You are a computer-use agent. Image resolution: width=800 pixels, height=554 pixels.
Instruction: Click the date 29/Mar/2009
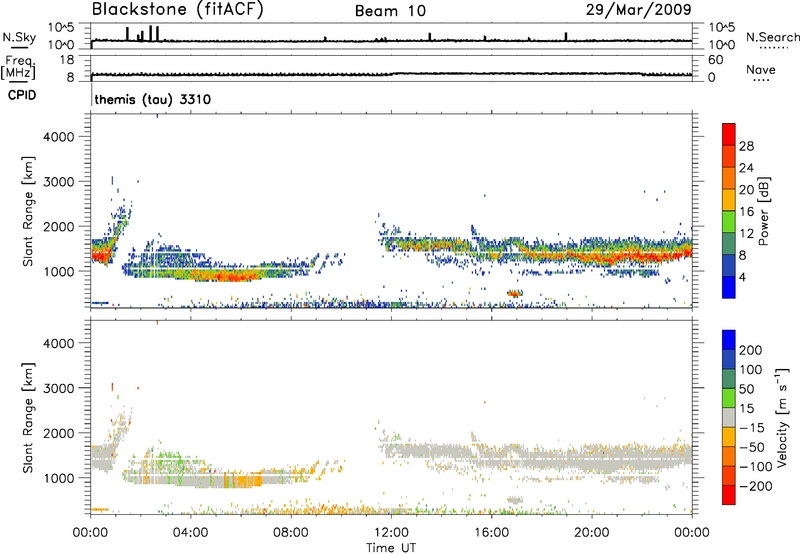[x=639, y=9]
